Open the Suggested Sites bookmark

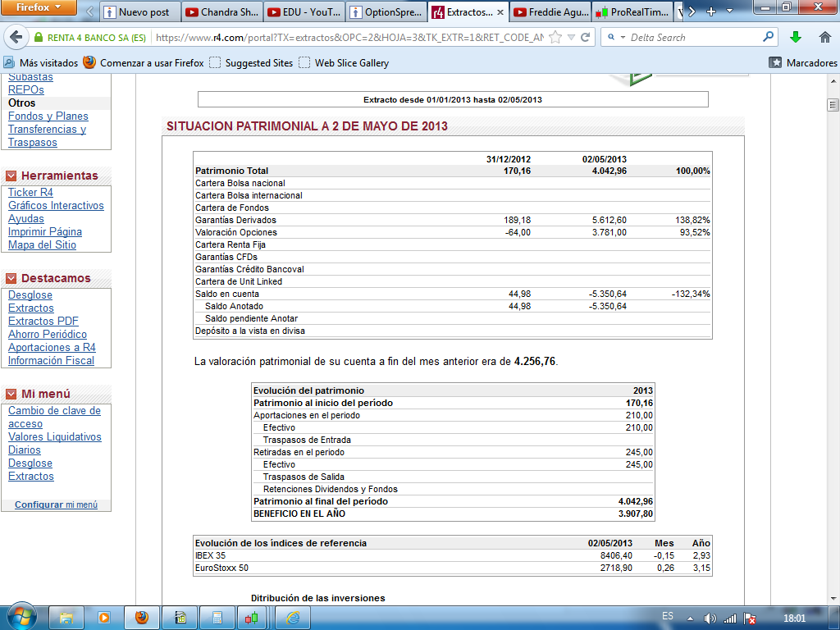[x=251, y=62]
